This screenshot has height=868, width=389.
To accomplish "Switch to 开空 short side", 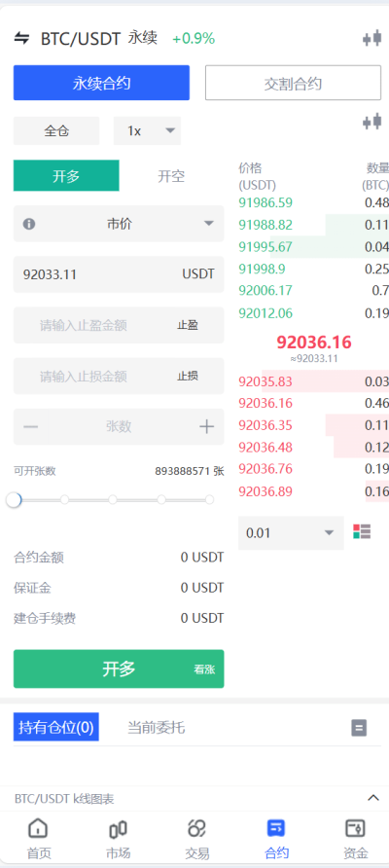I will 171,176.
